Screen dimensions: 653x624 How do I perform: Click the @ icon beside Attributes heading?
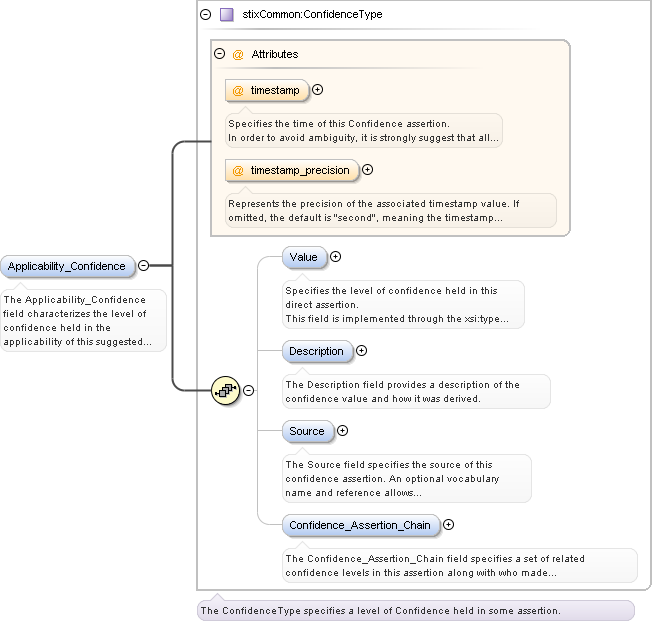[238, 55]
